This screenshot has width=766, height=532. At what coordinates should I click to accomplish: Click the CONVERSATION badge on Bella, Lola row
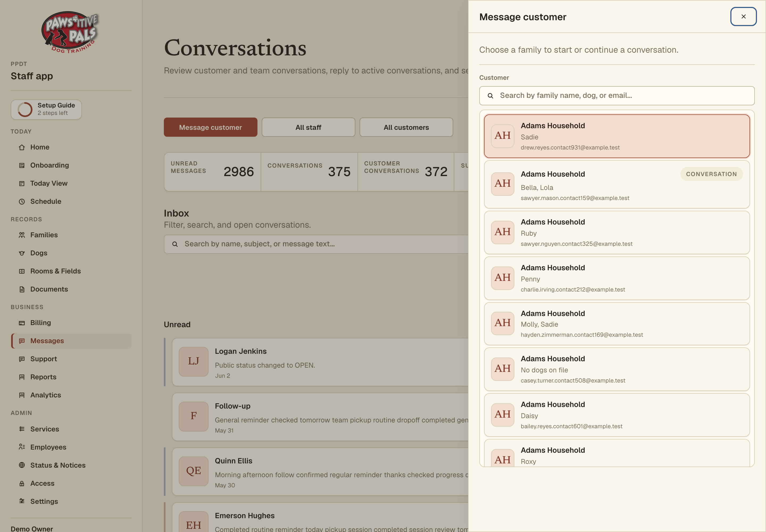711,174
